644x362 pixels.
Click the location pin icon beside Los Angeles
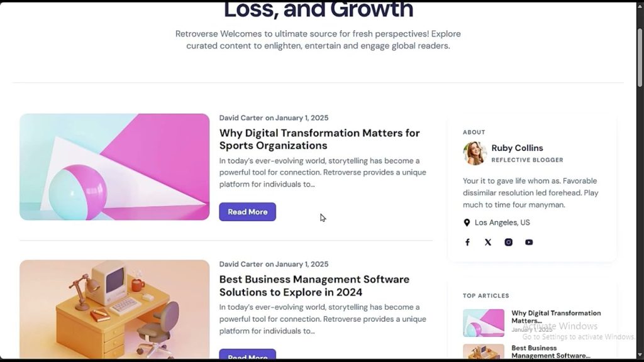pyautogui.click(x=467, y=222)
